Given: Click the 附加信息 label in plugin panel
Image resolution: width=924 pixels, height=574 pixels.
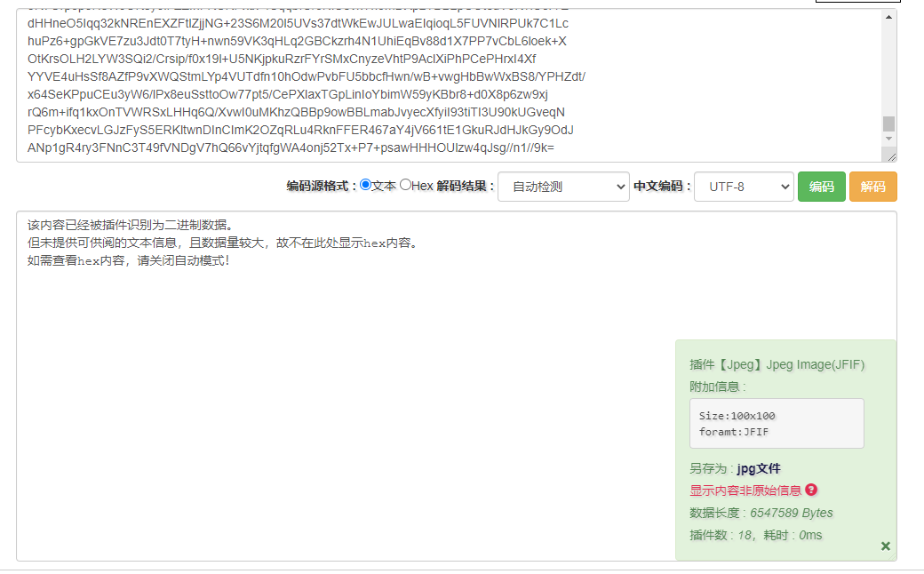Looking at the screenshot, I should pyautogui.click(x=717, y=387).
